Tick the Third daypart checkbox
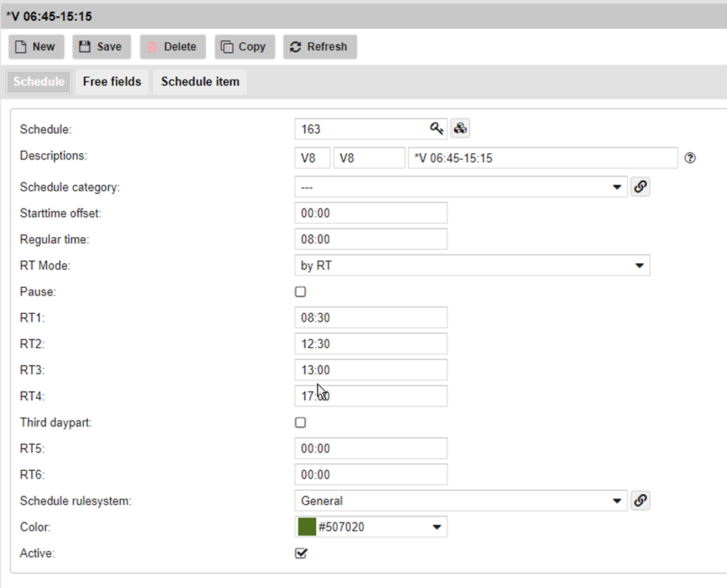727x588 pixels. click(x=301, y=423)
